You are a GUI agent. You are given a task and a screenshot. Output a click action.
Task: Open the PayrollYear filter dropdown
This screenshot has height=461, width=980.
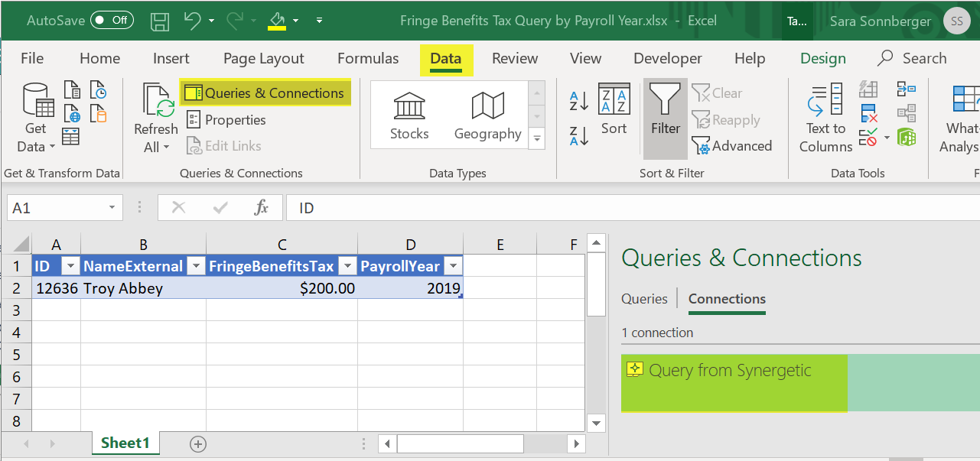pyautogui.click(x=454, y=266)
